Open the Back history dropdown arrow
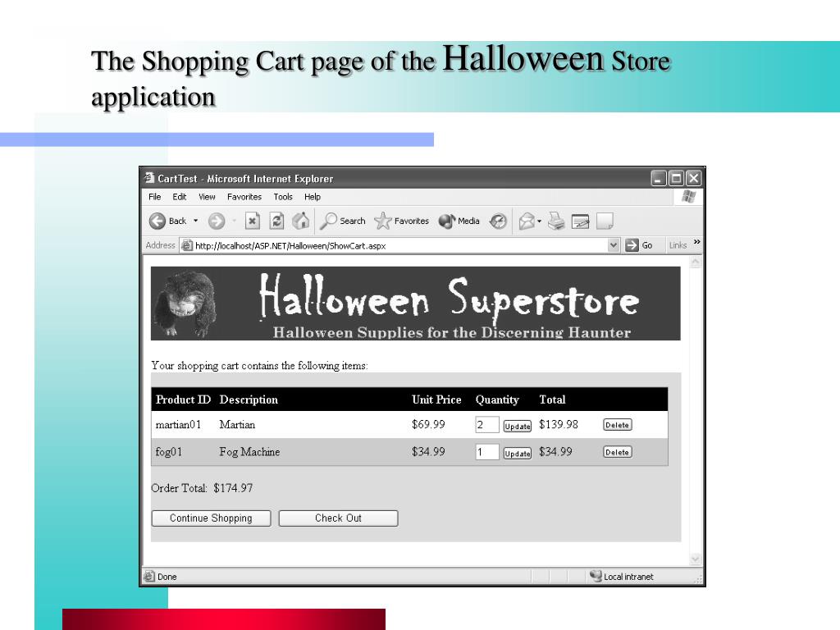The width and height of the screenshot is (840, 630). 195,221
